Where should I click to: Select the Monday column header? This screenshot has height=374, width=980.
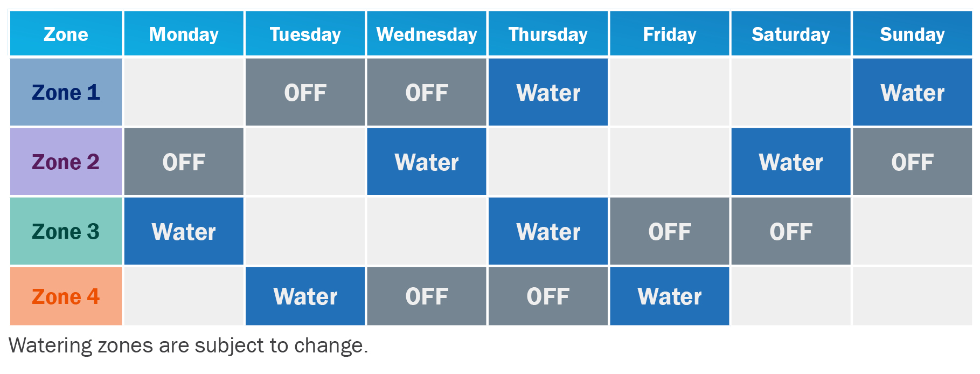click(x=184, y=33)
